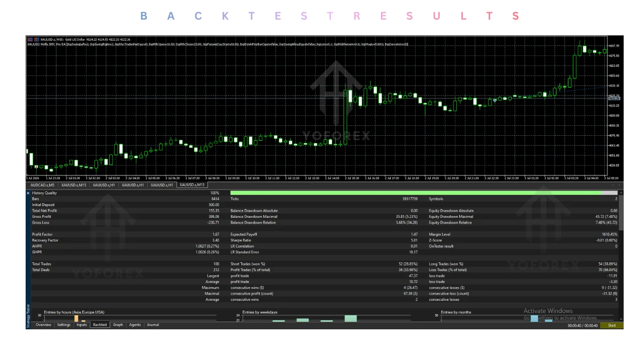Image resolution: width=644 pixels, height=362 pixels.
Task: Click the chart tabs scroll-left arrow
Action: (612, 185)
